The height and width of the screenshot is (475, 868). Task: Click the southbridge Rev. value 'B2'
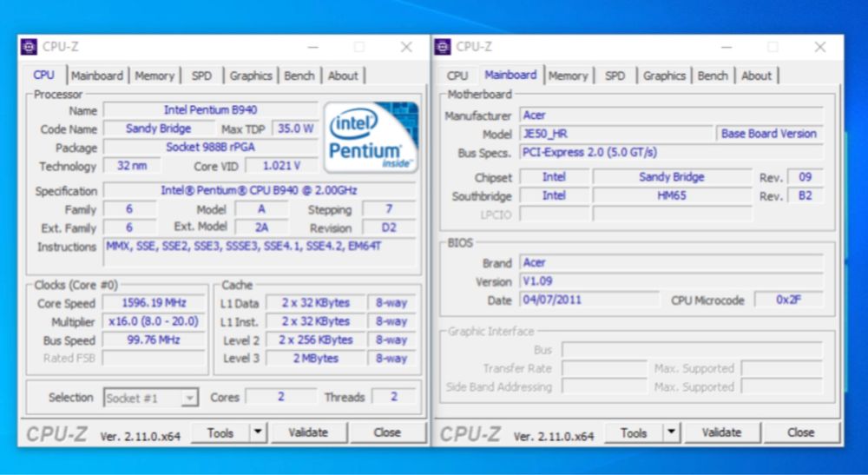[x=806, y=195]
